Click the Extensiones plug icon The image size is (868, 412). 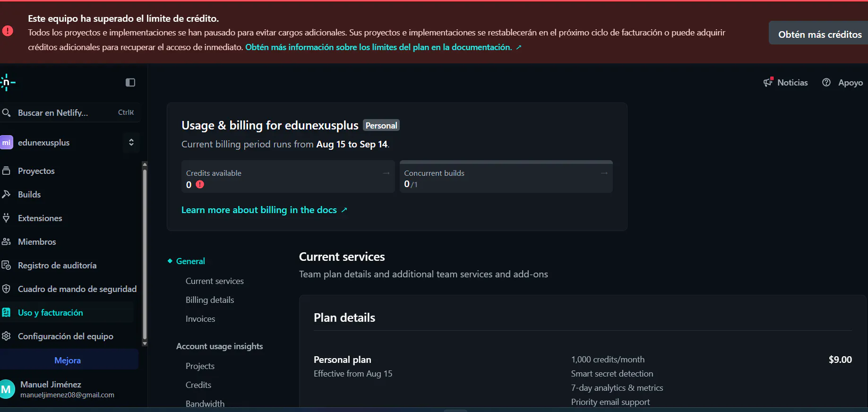(x=7, y=218)
